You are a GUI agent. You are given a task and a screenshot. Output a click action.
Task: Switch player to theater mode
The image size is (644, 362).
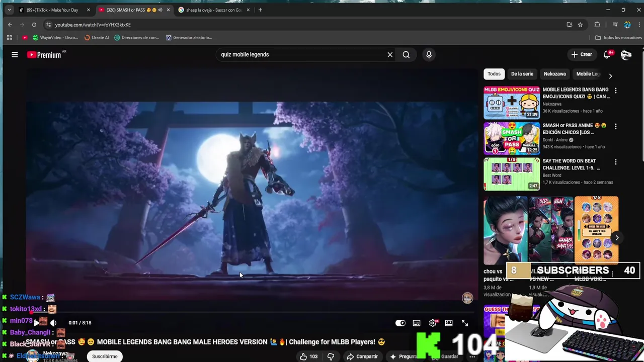pyautogui.click(x=449, y=323)
